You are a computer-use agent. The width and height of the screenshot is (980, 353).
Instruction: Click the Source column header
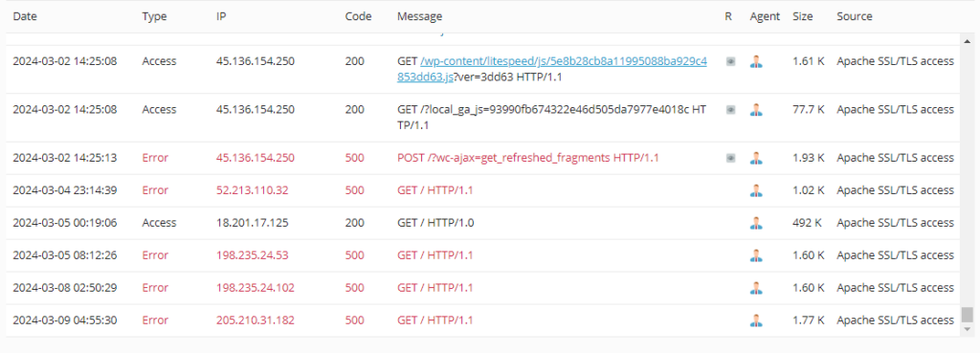[855, 17]
